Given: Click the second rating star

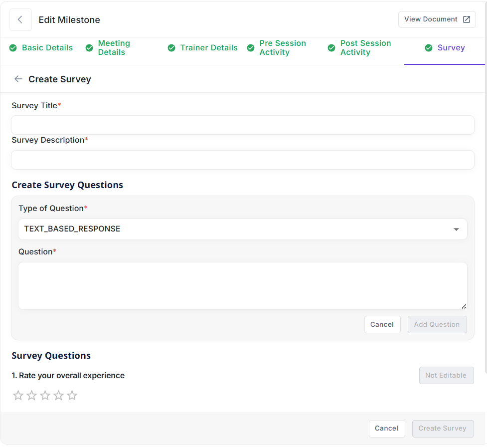Looking at the screenshot, I should (32, 396).
